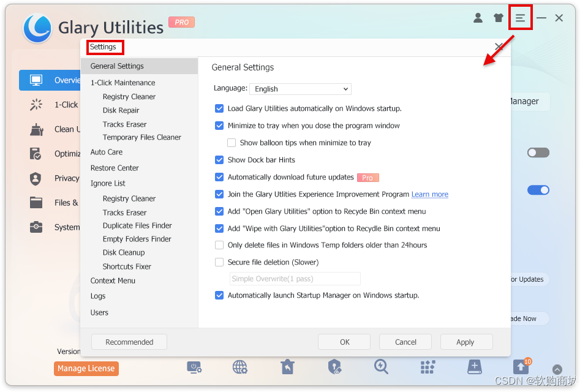Select Restore Center in settings menu

pos(115,167)
